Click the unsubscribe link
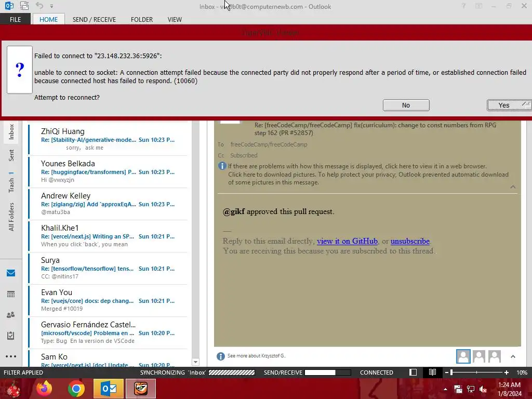Viewport: 532px width, 399px height. pyautogui.click(x=410, y=241)
